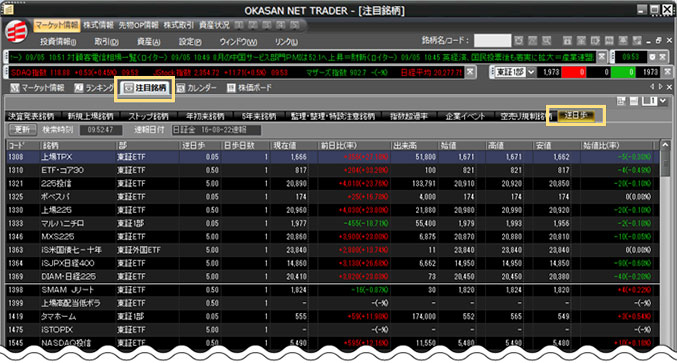677x363 pixels.
Task: Open the 設定 menu
Action: pyautogui.click(x=190, y=42)
